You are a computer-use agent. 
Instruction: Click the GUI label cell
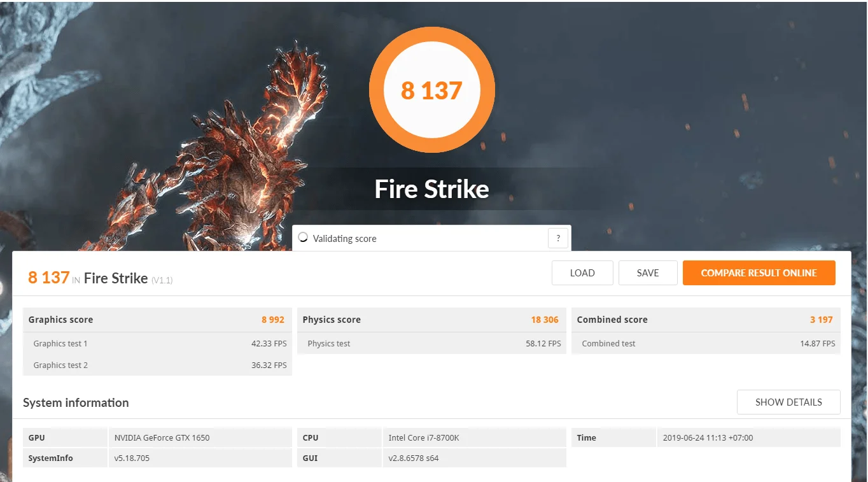pyautogui.click(x=340, y=458)
